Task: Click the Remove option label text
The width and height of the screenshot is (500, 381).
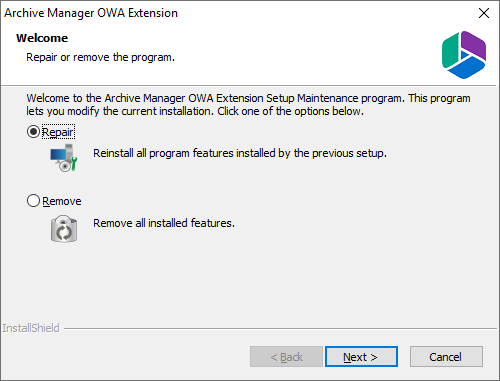Action: pos(62,201)
